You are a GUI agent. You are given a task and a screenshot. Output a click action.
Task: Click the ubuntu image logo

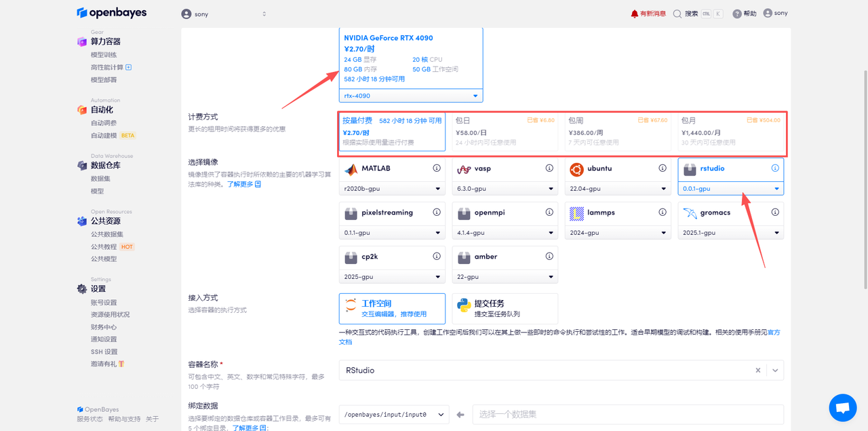coord(576,169)
